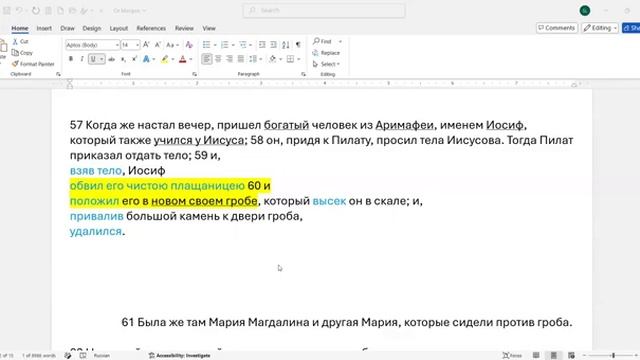Apply a multilevel list
This screenshot has width=640, height=360.
point(243,44)
